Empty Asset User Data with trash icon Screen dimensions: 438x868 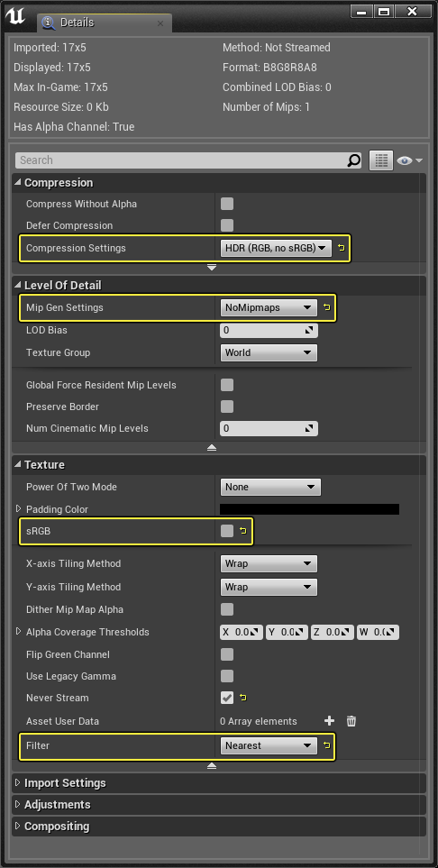pos(351,721)
